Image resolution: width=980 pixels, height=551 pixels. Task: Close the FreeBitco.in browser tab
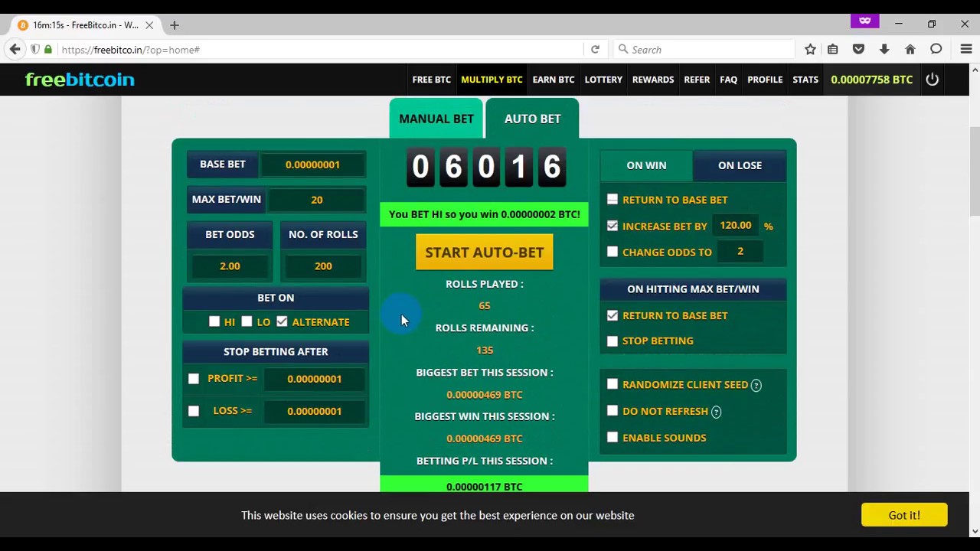149,25
